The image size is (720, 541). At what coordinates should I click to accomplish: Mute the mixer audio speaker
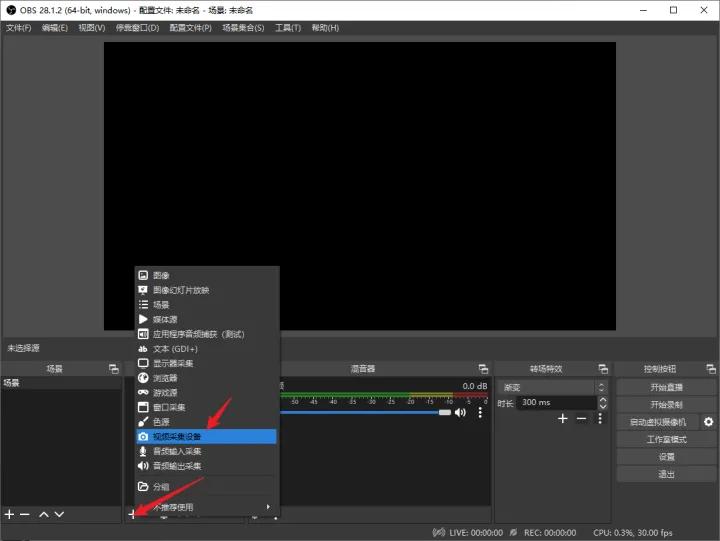pos(460,412)
